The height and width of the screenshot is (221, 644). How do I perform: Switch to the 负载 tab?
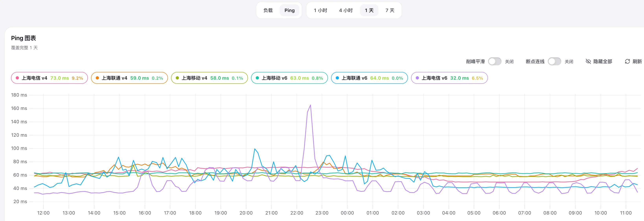268,10
